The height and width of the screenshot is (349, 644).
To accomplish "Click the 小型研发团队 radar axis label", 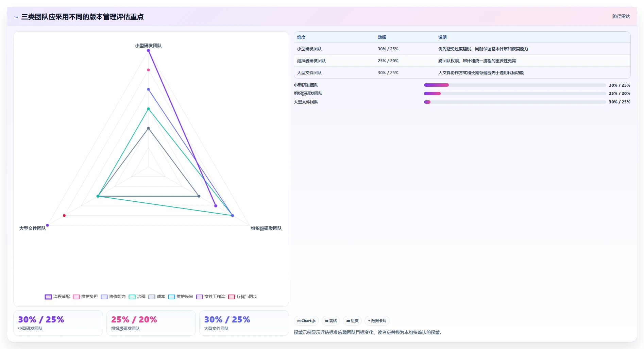I will [x=148, y=46].
